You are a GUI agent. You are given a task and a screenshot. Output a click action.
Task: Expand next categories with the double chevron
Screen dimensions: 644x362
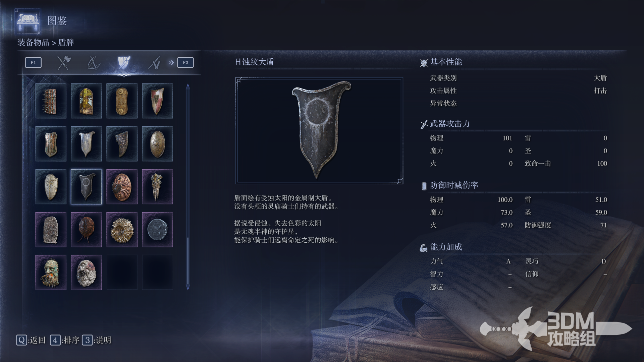171,63
